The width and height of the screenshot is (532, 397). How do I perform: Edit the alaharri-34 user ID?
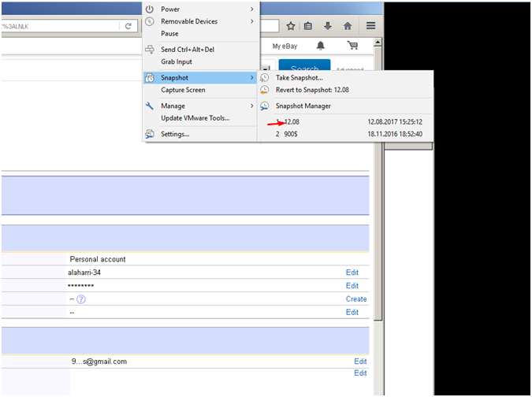coord(352,273)
